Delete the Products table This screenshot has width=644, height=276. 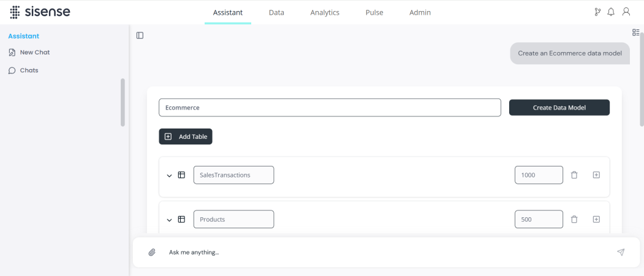click(574, 220)
